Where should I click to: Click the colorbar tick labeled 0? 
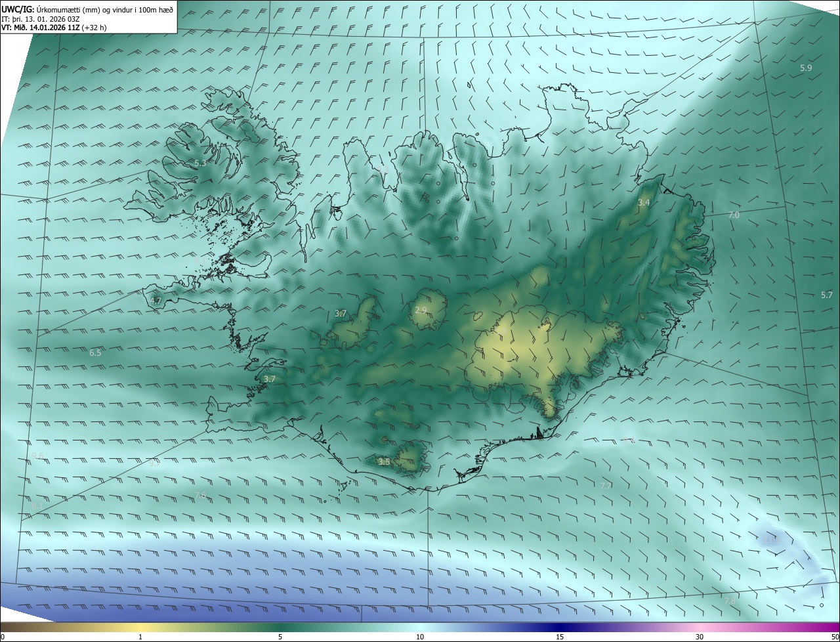tap(3, 637)
